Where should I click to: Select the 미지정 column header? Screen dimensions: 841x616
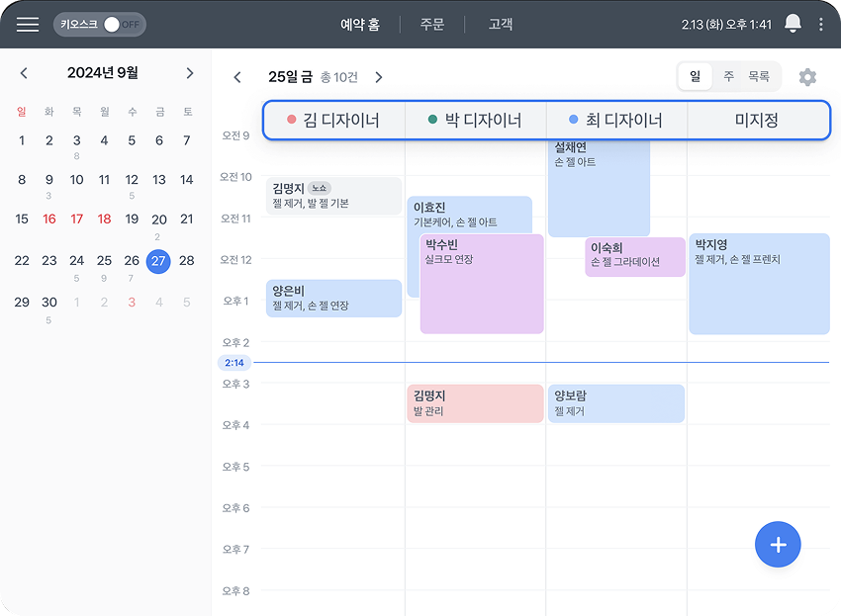pos(757,121)
